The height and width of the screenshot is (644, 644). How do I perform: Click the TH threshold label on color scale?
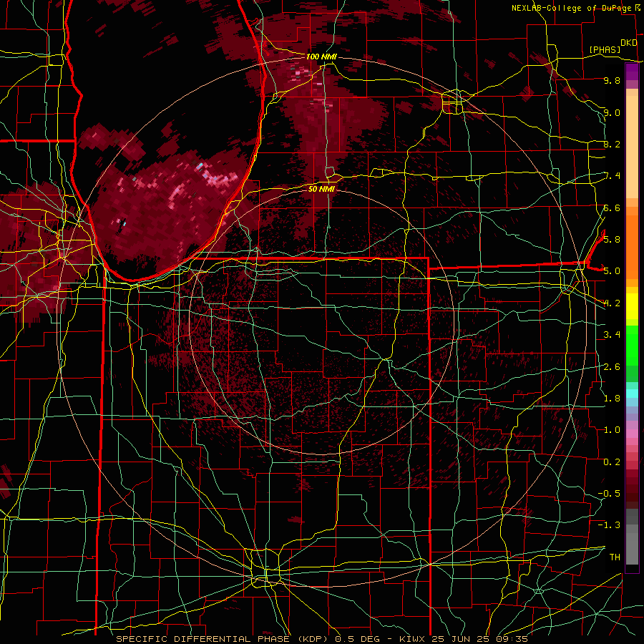coord(615,557)
